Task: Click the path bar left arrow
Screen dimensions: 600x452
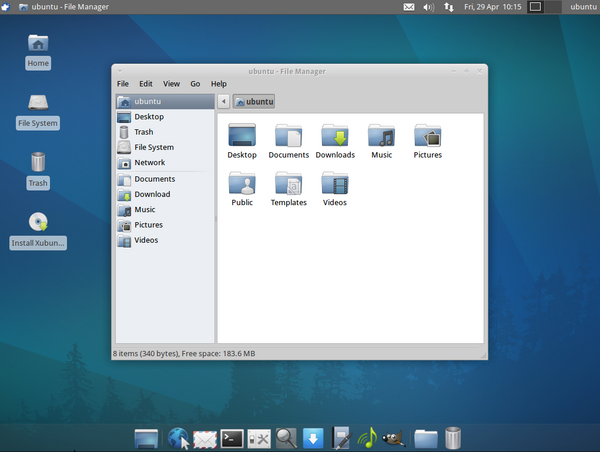Action: pyautogui.click(x=223, y=101)
